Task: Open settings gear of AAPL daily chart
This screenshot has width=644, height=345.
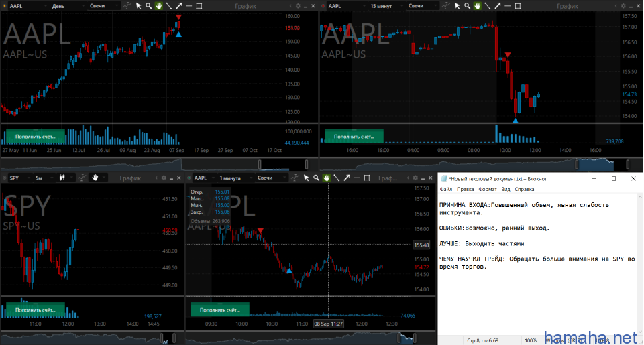Action: click(298, 6)
